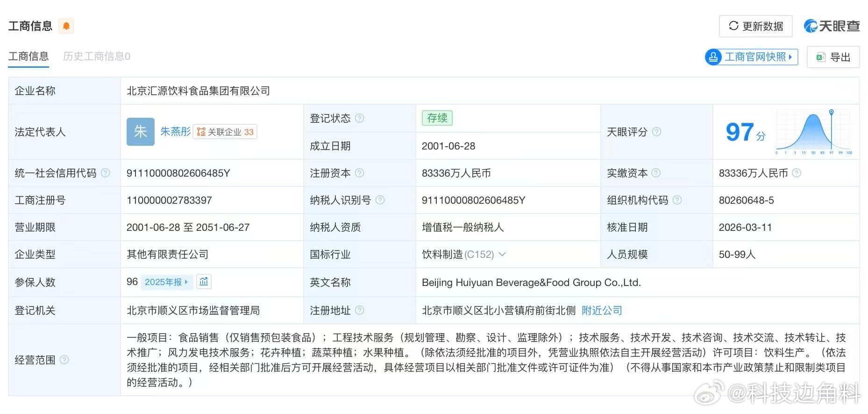
Task: Click the 导出 export button
Action: point(833,57)
